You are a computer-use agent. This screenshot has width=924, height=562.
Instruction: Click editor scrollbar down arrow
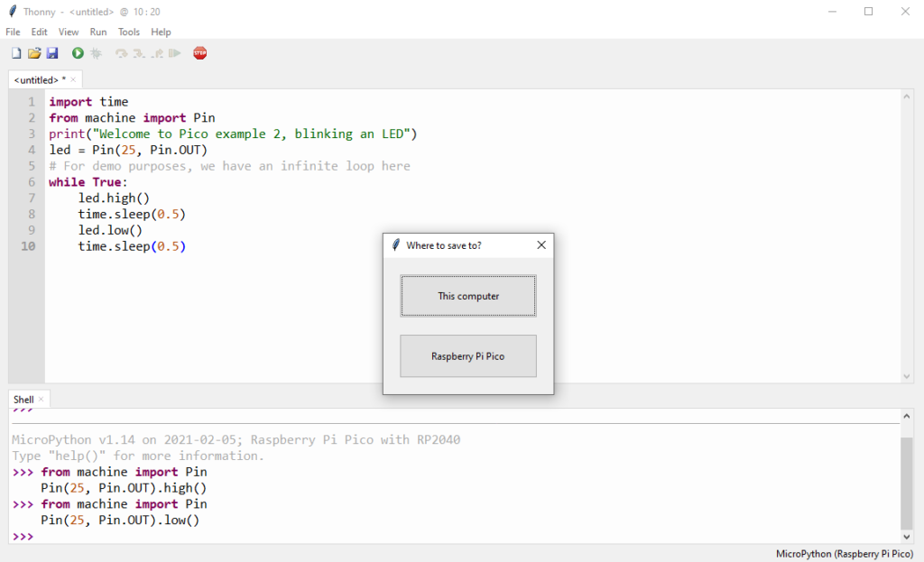tap(906, 376)
